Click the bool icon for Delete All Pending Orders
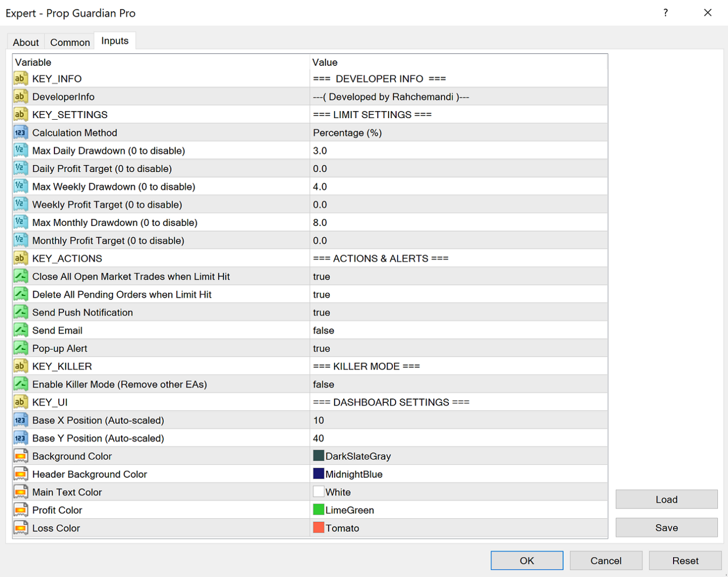This screenshot has width=728, height=577. [x=20, y=294]
